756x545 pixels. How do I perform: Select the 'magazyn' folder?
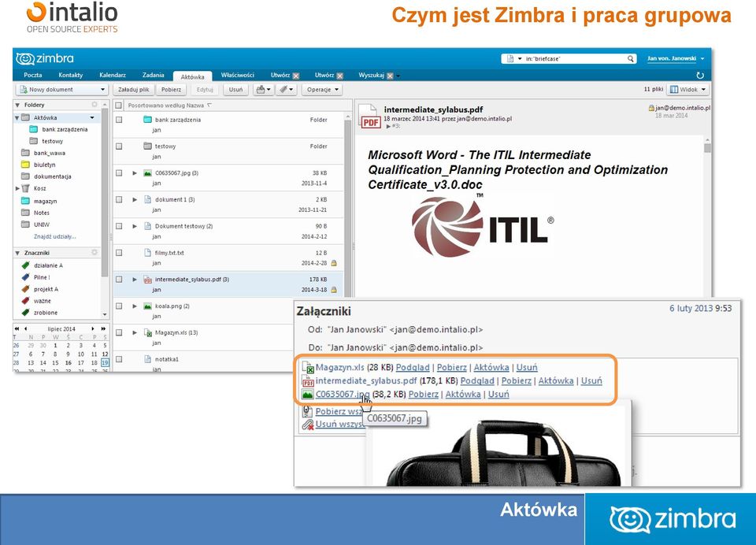click(45, 201)
